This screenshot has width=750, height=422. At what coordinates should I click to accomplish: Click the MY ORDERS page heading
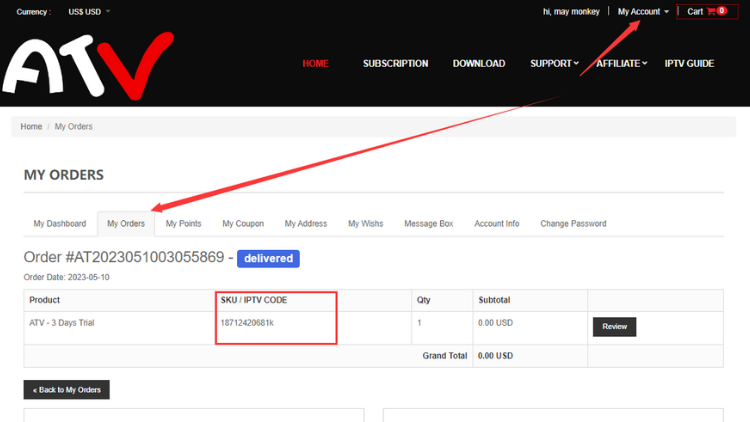(x=64, y=175)
